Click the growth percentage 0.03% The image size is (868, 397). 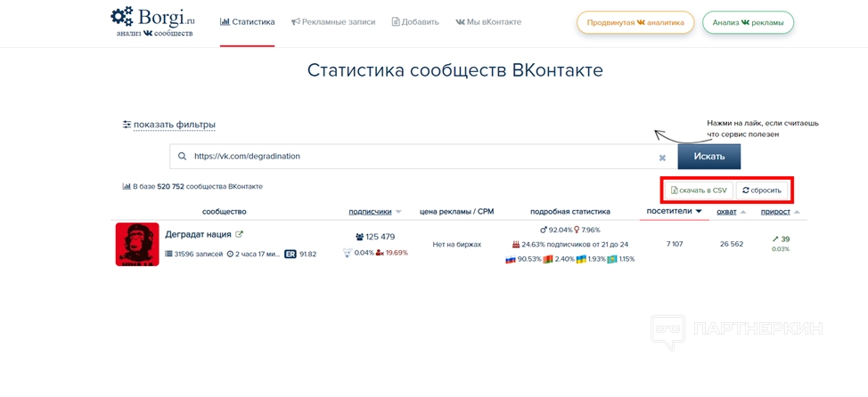[781, 249]
